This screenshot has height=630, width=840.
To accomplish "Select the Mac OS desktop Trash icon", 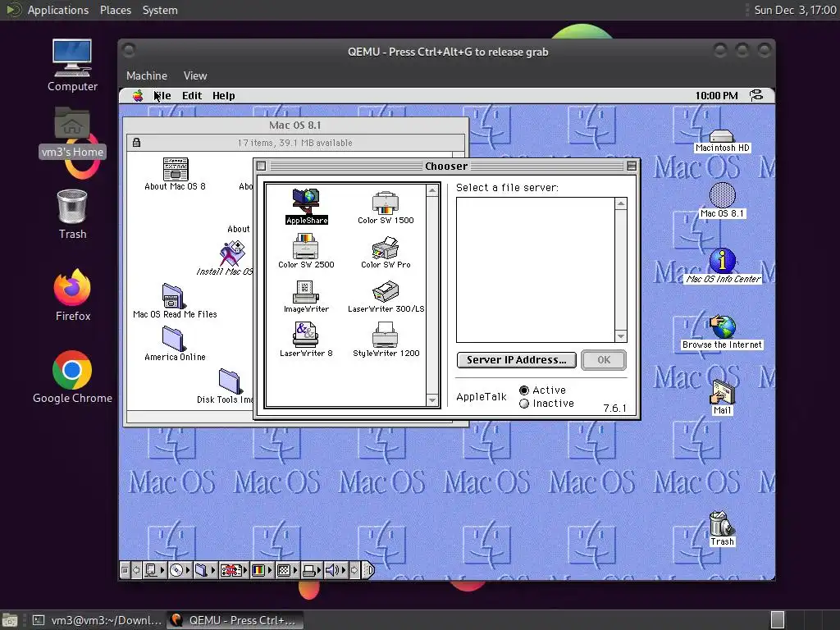I will pos(722,529).
